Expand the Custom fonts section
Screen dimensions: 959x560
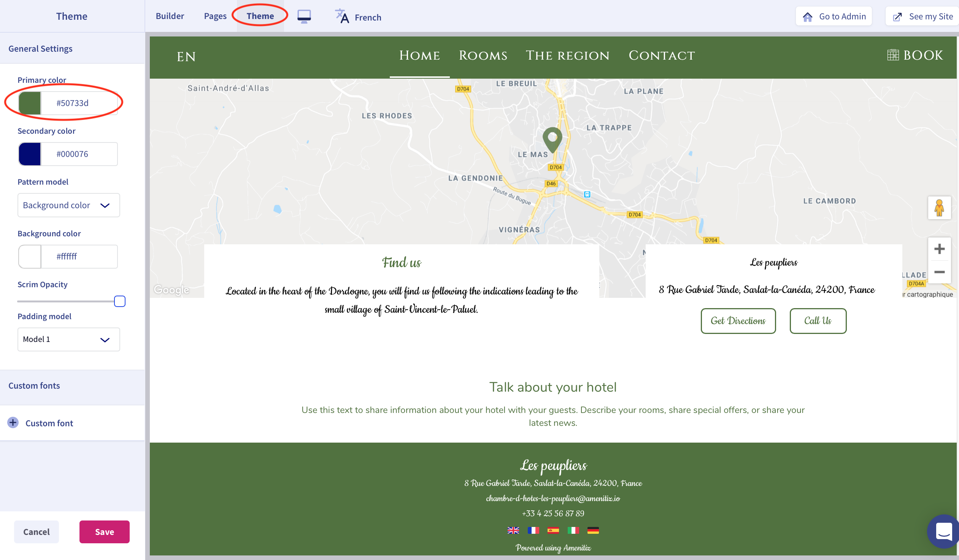coord(72,386)
